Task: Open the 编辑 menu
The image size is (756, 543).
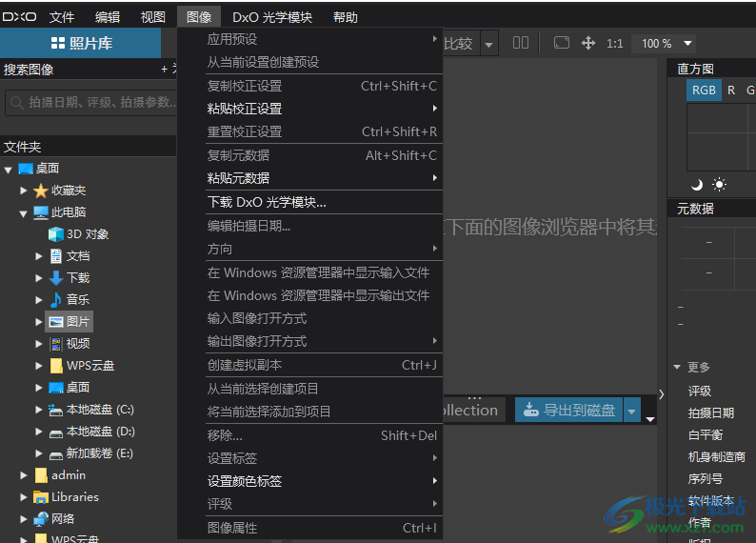Action: pyautogui.click(x=107, y=17)
